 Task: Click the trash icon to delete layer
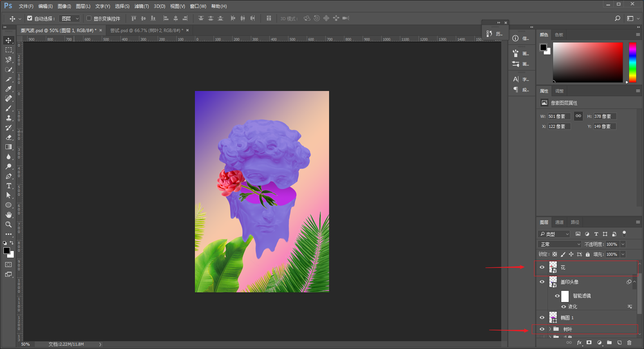pyautogui.click(x=629, y=343)
